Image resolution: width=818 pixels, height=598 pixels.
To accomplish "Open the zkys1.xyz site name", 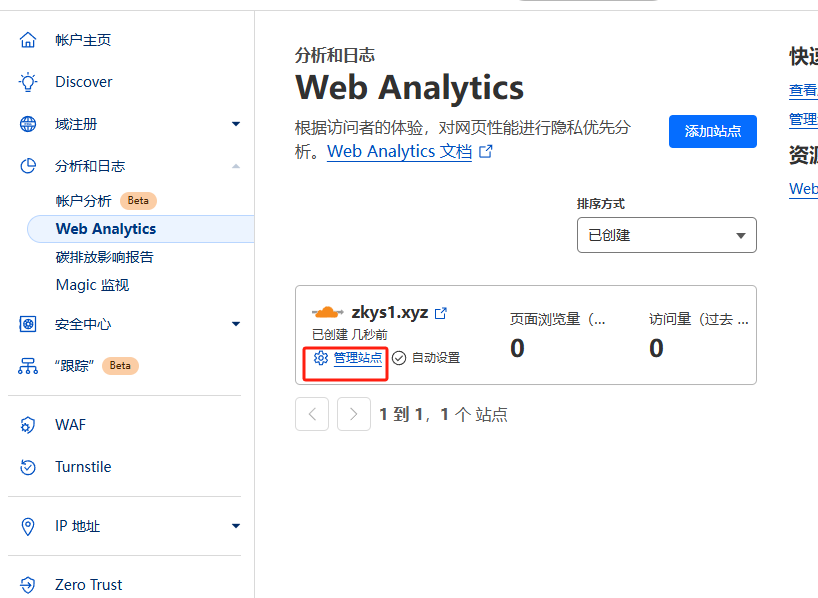I will [x=390, y=313].
